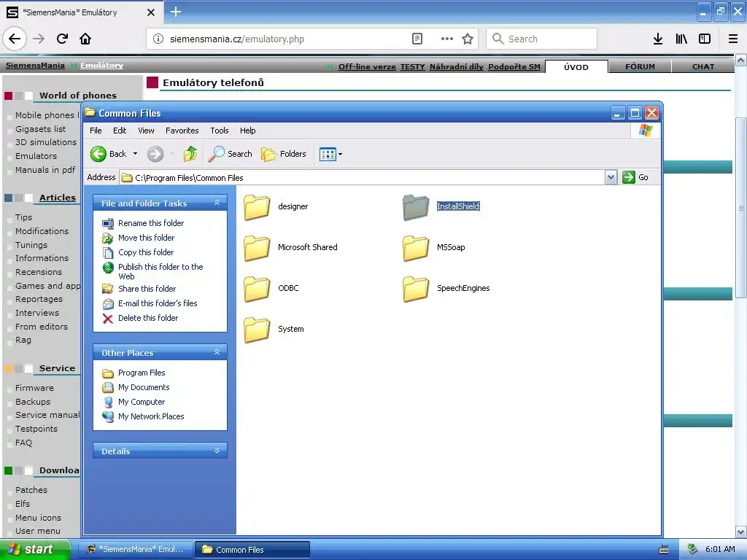The width and height of the screenshot is (747, 560).
Task: Open page actions three-dot menu
Action: [x=447, y=39]
